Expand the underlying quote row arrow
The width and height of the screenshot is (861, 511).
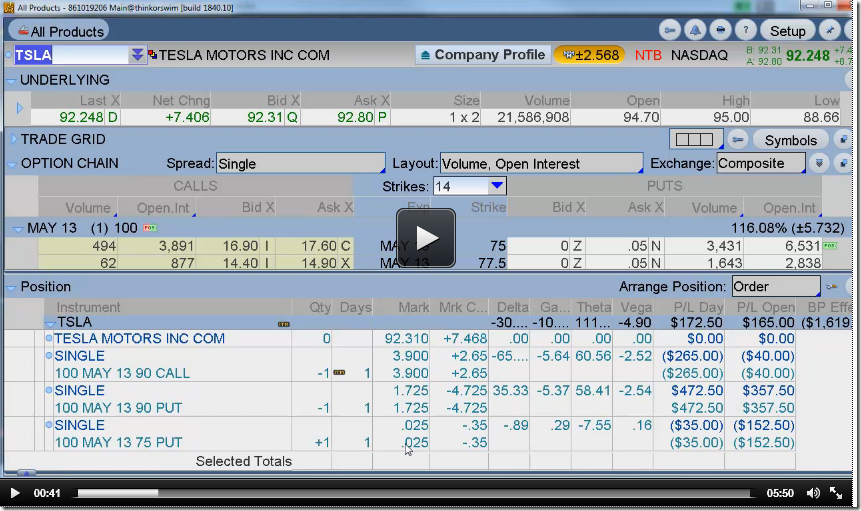pos(19,108)
